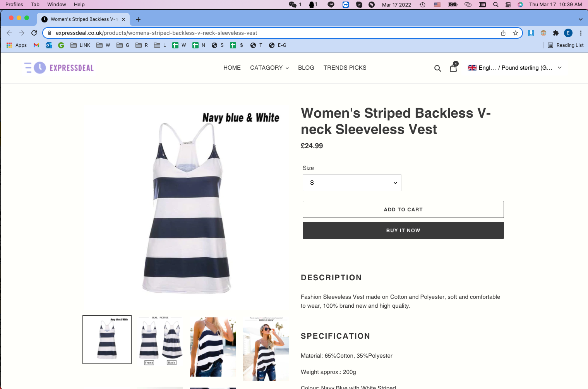
Task: Select the first navy vest thumbnail
Action: pos(107,340)
